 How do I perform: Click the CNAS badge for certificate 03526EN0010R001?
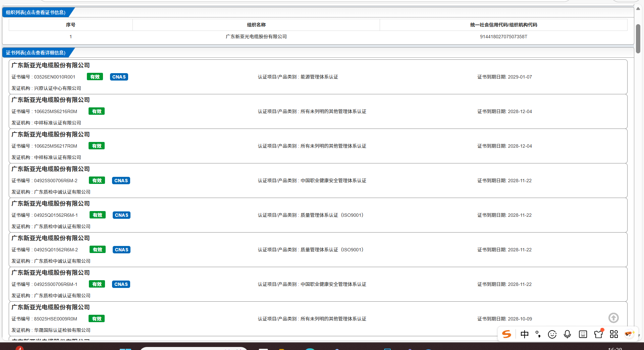tap(119, 77)
